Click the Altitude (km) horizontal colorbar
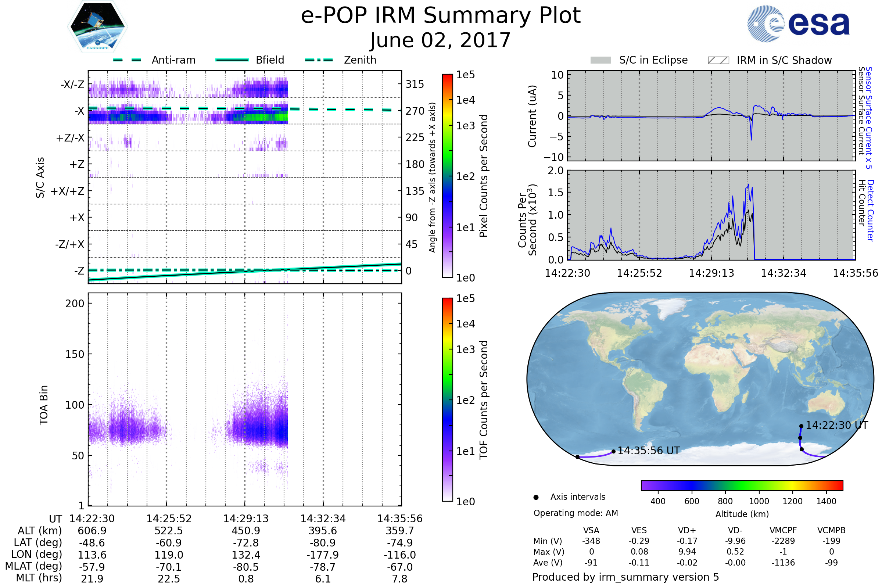 [x=742, y=485]
